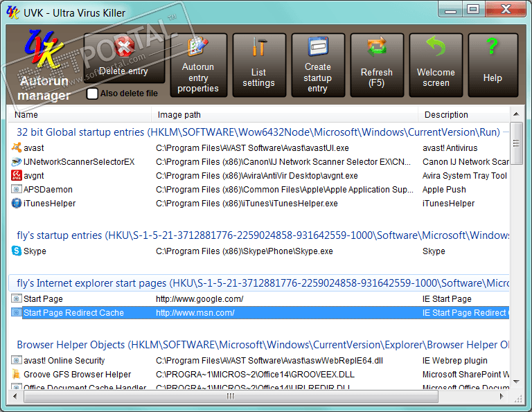Click the Start Page entry icon
Viewport: 532px width, 412px height.
point(17,298)
